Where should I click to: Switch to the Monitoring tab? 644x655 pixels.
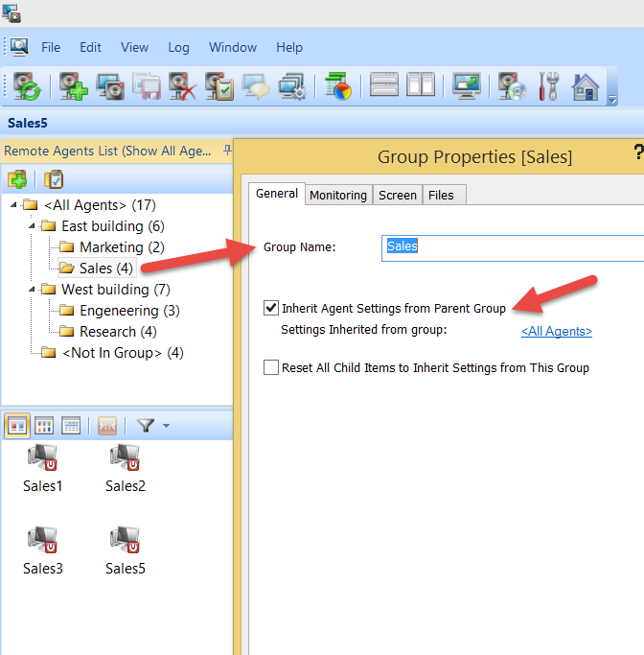[x=338, y=195]
